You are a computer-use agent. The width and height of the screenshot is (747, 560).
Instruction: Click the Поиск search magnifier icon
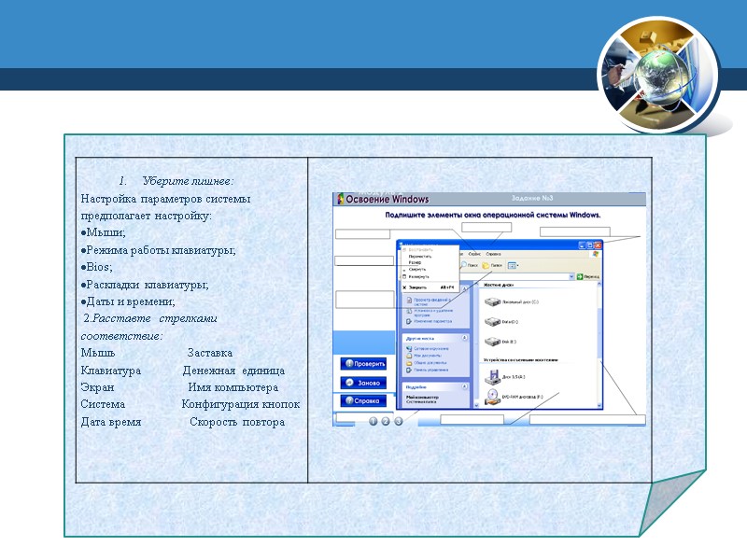click(463, 265)
